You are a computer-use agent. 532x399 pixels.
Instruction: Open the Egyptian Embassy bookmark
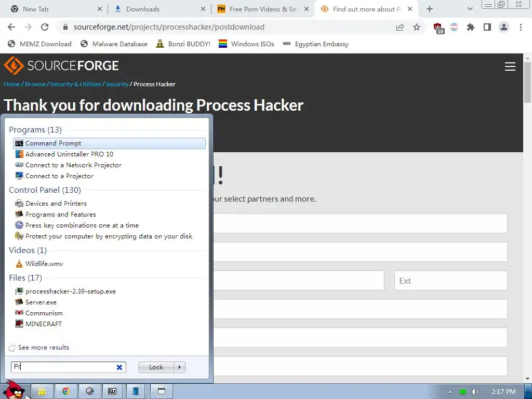point(315,44)
